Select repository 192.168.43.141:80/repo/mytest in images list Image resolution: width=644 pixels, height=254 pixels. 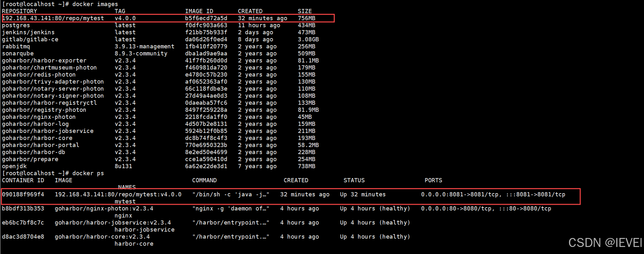point(53,18)
